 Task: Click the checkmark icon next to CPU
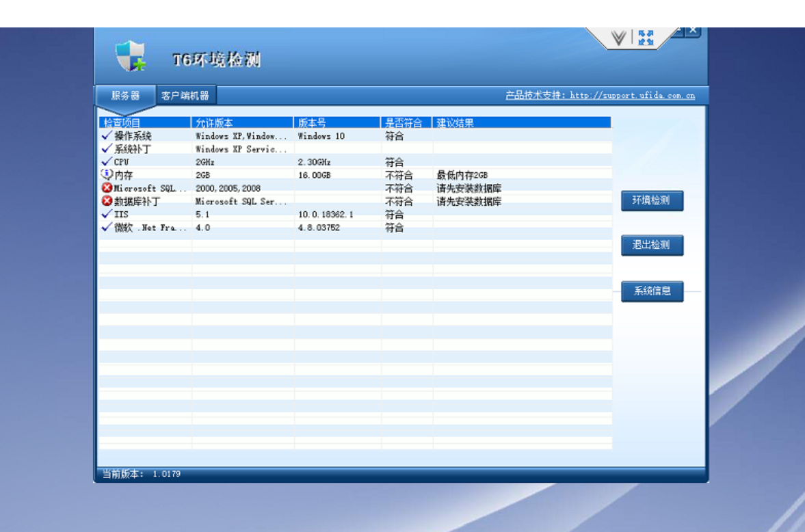107,162
